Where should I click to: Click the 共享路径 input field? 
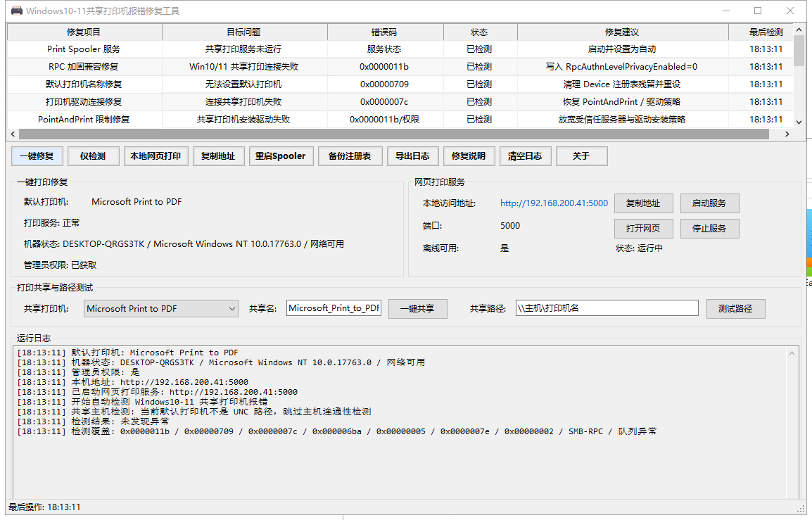607,307
